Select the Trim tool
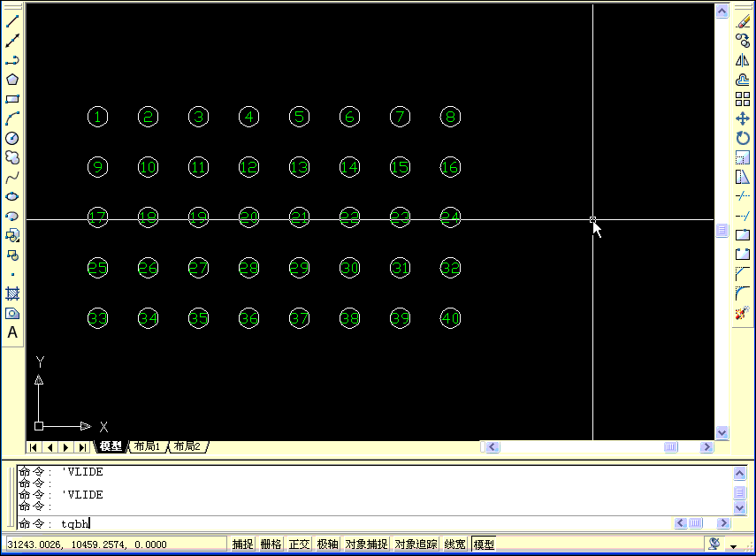 pos(743,196)
